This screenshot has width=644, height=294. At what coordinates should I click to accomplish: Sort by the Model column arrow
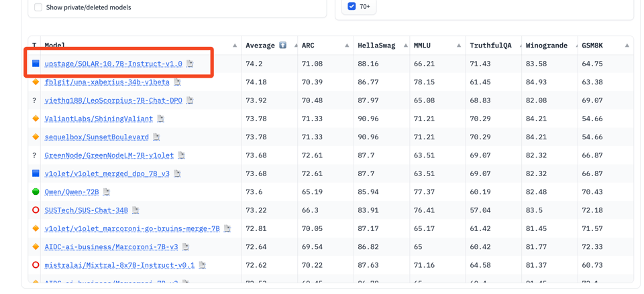pyautogui.click(x=235, y=46)
